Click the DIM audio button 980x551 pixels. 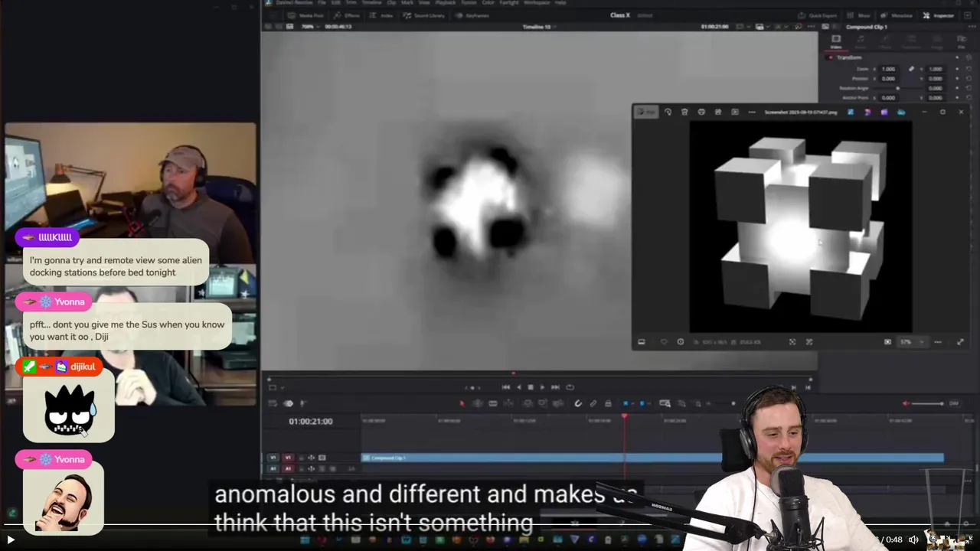click(x=954, y=403)
